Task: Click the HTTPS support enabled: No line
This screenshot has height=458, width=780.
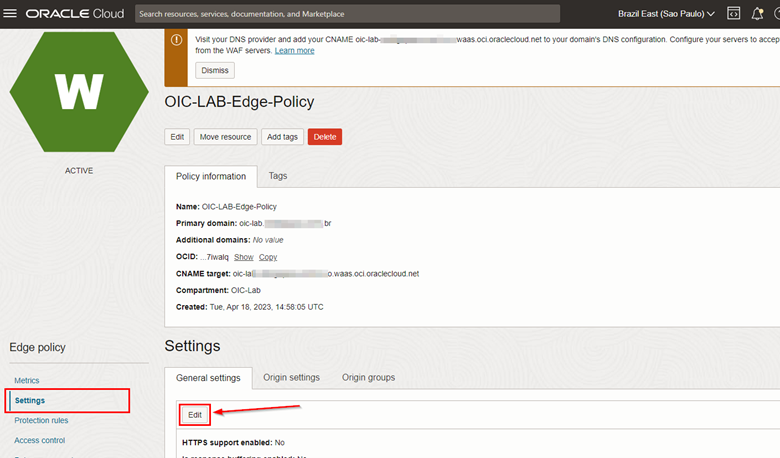Action: point(233,443)
